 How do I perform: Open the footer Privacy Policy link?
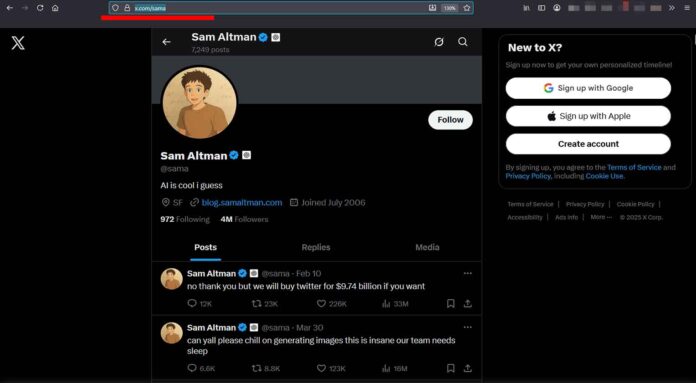pyautogui.click(x=585, y=204)
